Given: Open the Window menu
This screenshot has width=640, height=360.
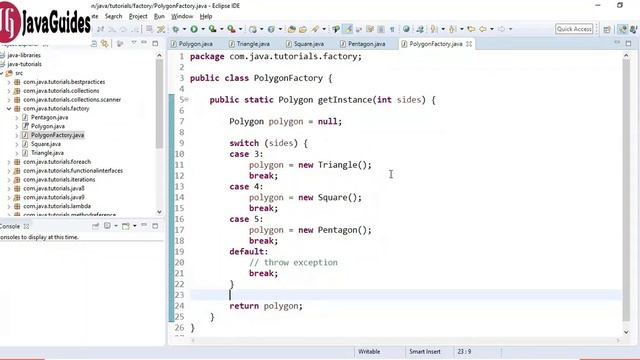Looking at the screenshot, I should 182,16.
